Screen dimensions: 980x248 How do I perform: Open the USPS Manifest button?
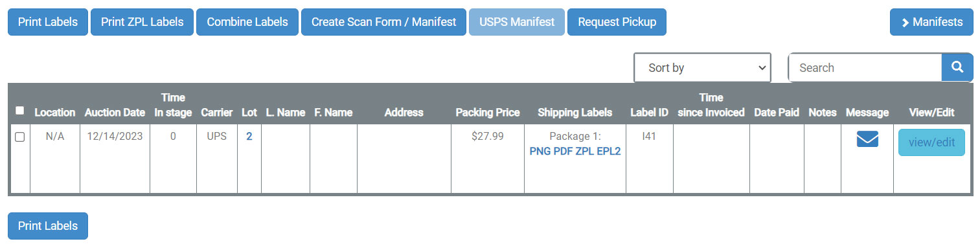click(517, 22)
